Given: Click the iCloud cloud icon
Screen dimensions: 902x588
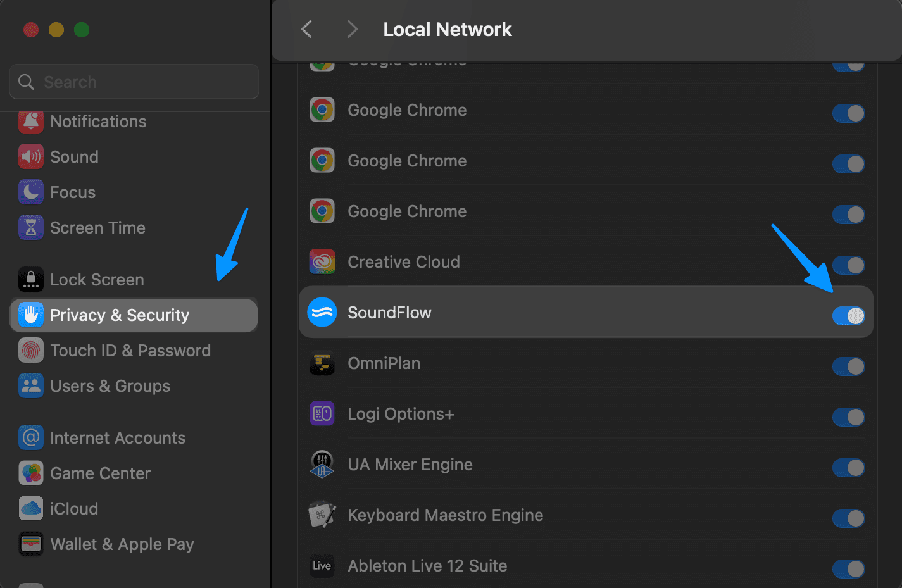Looking at the screenshot, I should (x=31, y=509).
